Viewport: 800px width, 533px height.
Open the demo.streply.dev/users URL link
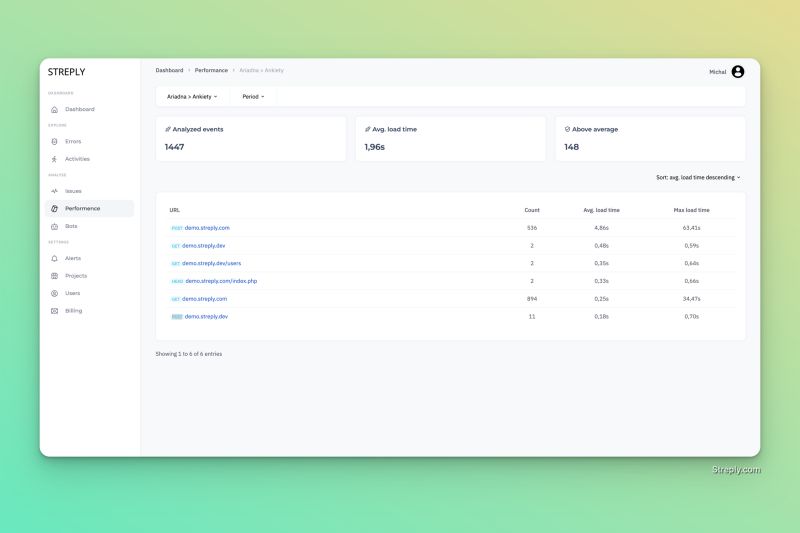coord(211,263)
